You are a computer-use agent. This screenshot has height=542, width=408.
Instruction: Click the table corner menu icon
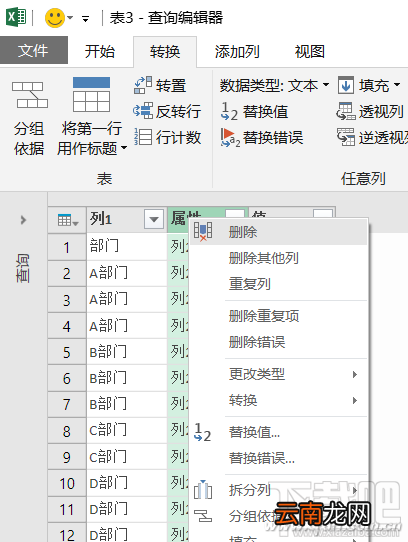coord(68,220)
